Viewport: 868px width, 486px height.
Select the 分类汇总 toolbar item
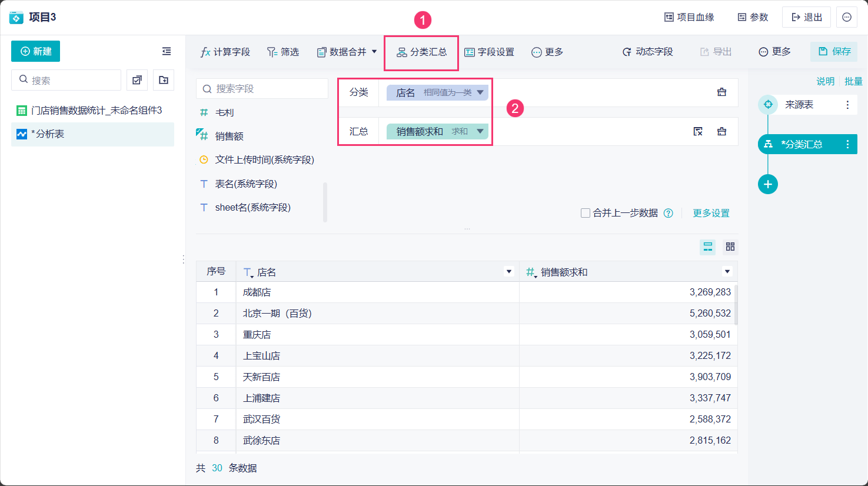421,52
